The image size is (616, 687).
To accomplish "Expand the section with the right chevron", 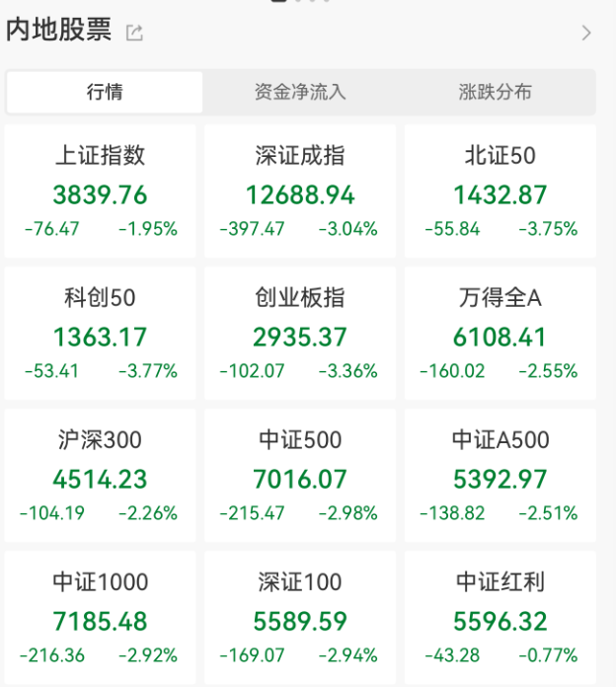I will click(x=586, y=34).
